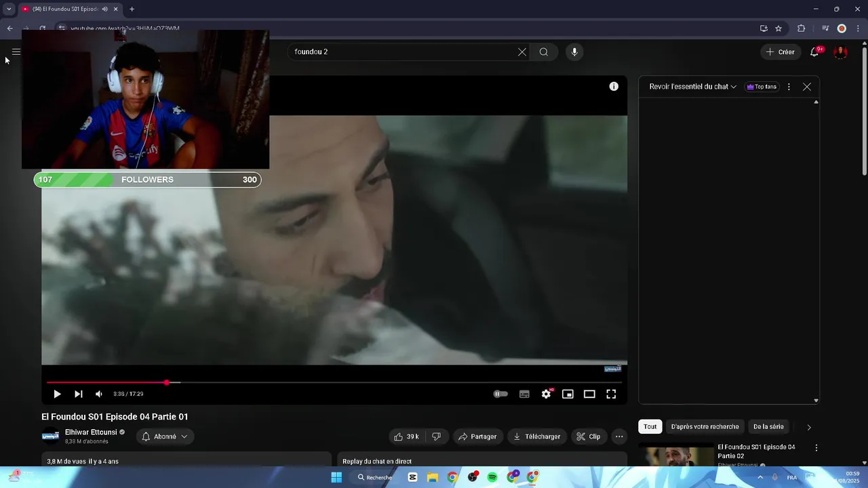
Task: Click the Télécharger button
Action: [x=537, y=436]
